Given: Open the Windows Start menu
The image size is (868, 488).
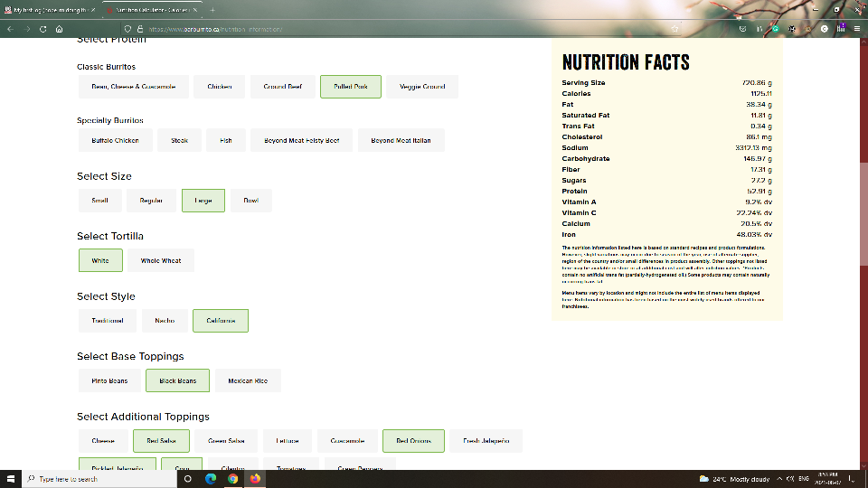Looking at the screenshot, I should 10,478.
